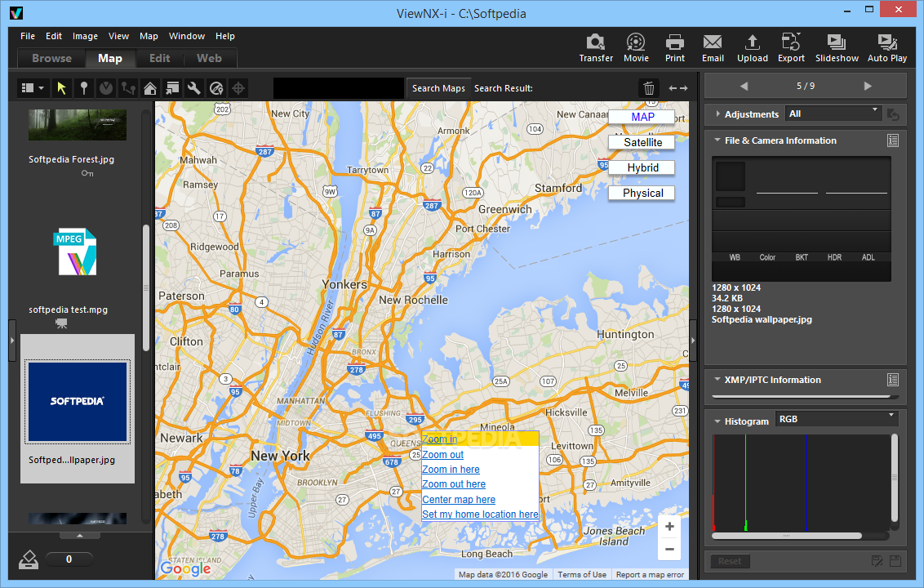Collapse XMP/IPTC Information panel

click(x=717, y=380)
